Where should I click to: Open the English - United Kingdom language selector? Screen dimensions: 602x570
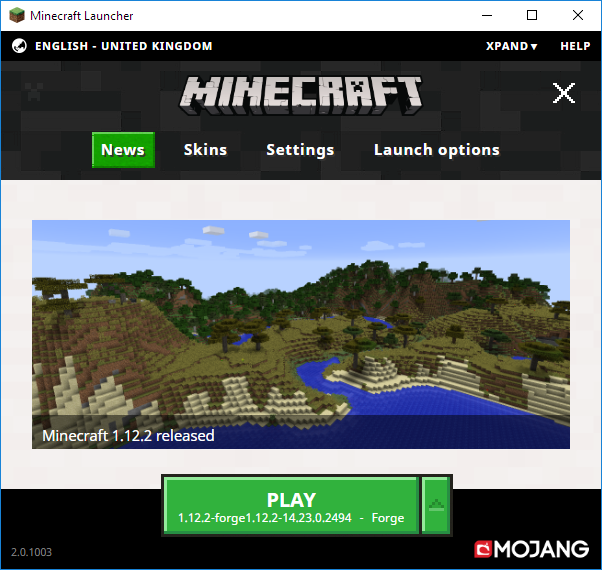click(x=124, y=46)
